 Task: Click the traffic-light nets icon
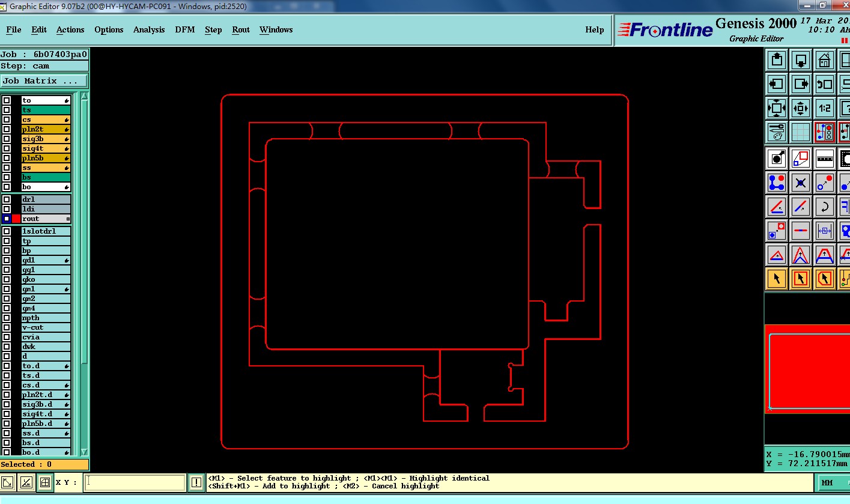click(x=825, y=132)
